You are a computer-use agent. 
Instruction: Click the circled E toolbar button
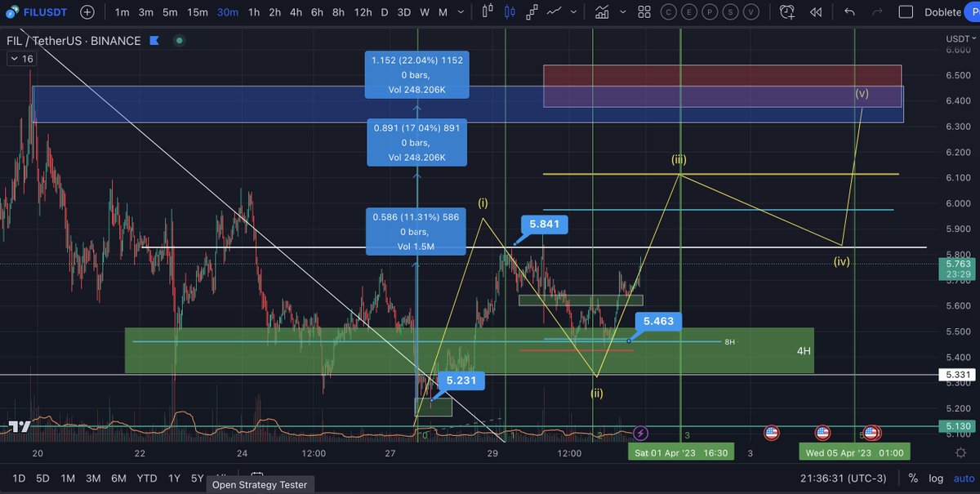690,12
